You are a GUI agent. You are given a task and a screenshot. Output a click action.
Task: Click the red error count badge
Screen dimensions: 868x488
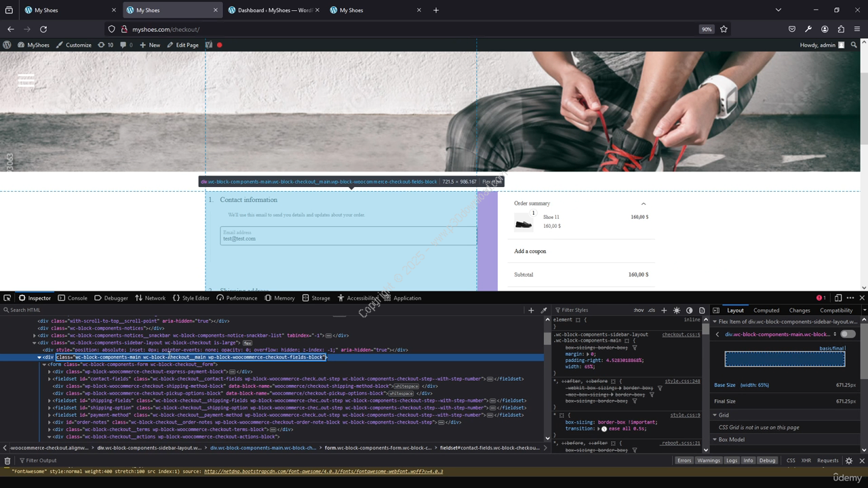(821, 298)
